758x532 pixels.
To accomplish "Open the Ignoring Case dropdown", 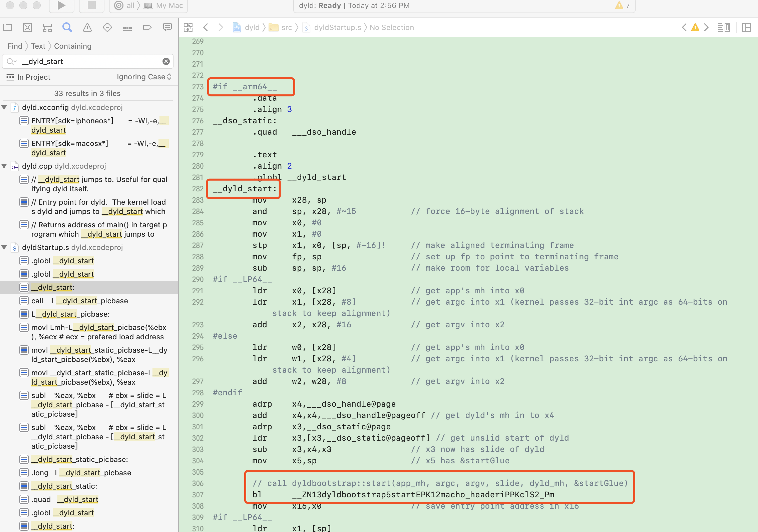I will tap(144, 77).
